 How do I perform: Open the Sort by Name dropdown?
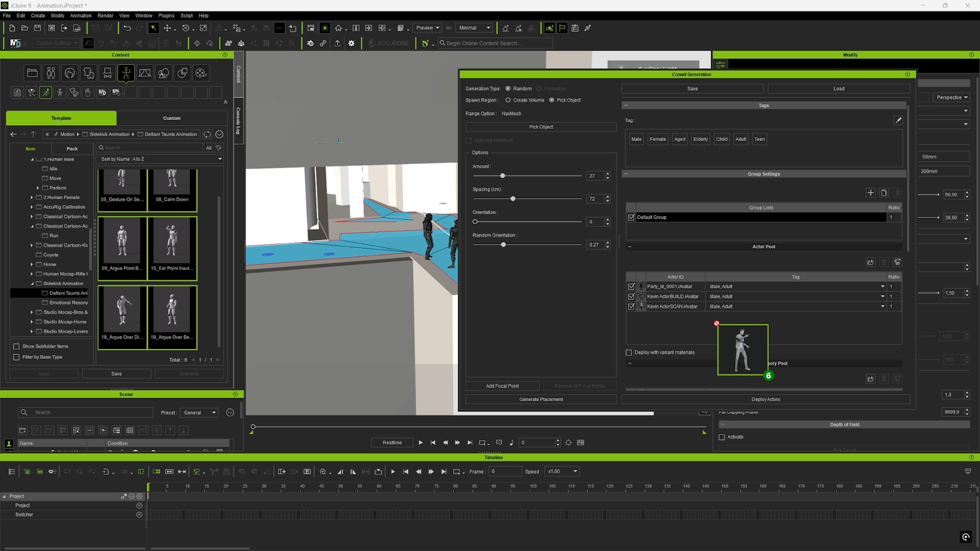(x=160, y=159)
